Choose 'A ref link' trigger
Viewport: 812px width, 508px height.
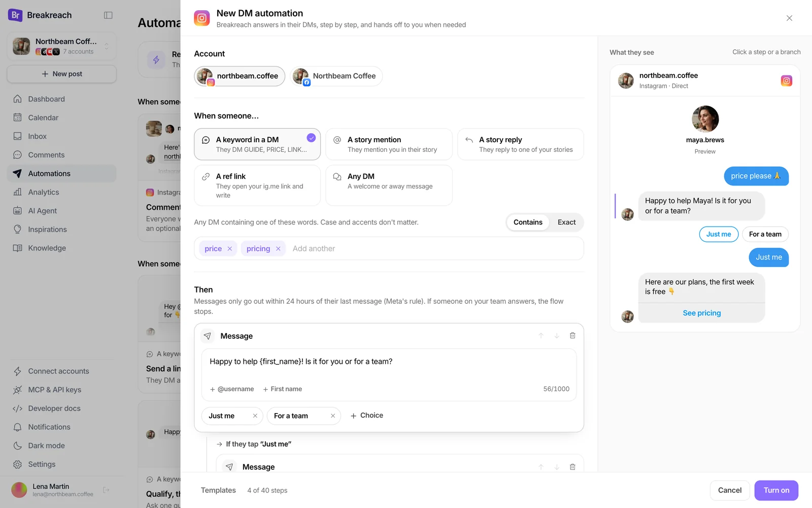point(257,185)
